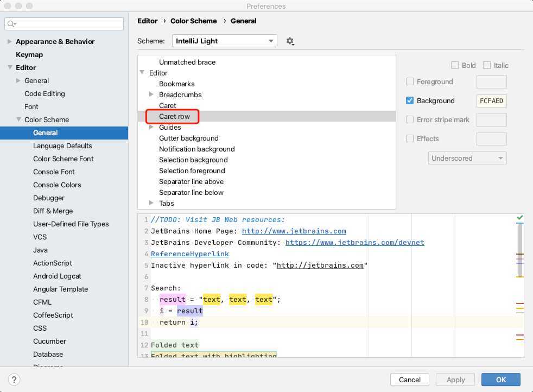
Task: Enable the Italic checkbox
Action: pyautogui.click(x=487, y=65)
